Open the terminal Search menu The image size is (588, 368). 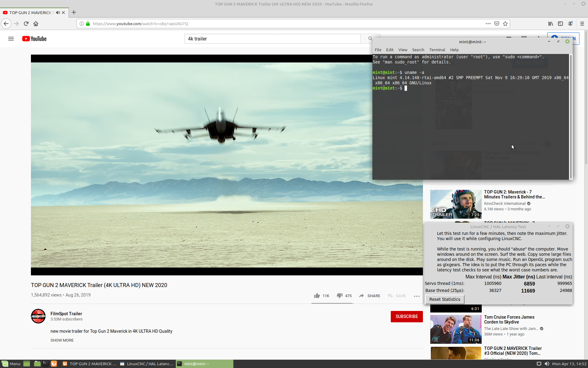click(x=418, y=50)
